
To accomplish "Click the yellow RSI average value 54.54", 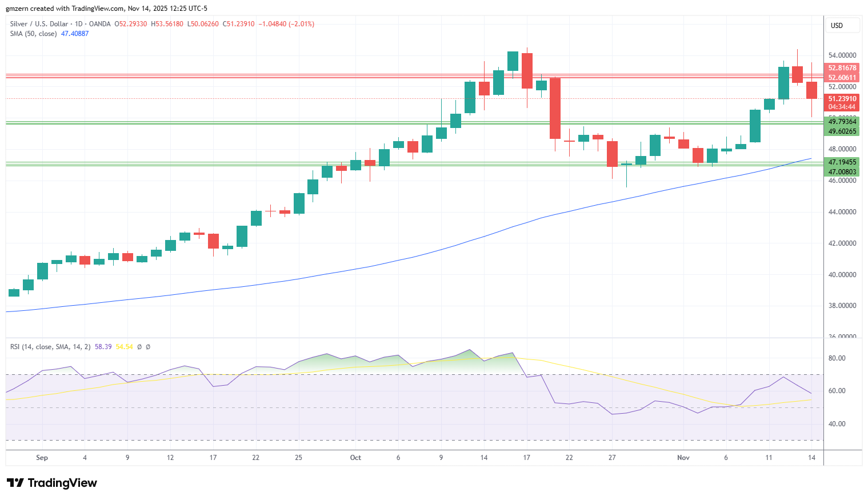I will tap(124, 347).
